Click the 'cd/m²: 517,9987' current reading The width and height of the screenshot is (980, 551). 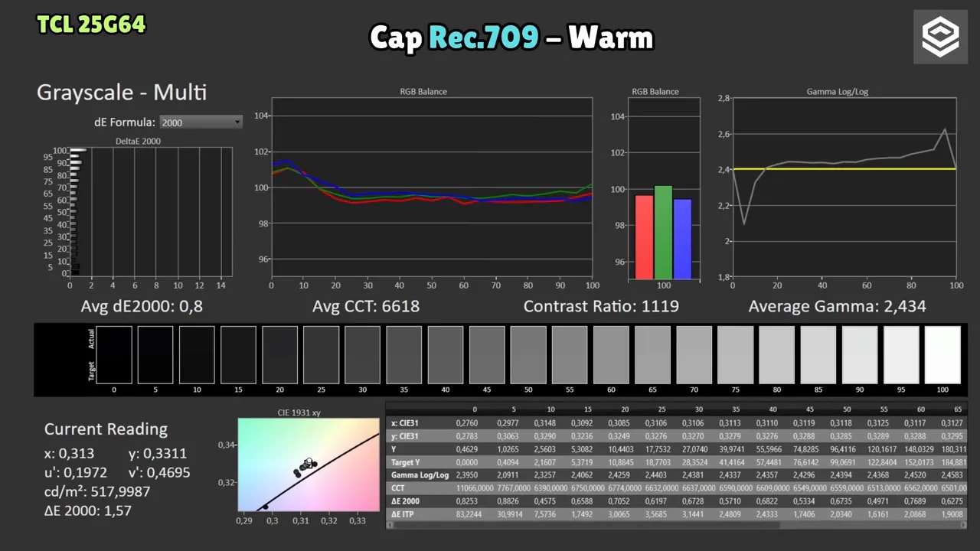(97, 491)
